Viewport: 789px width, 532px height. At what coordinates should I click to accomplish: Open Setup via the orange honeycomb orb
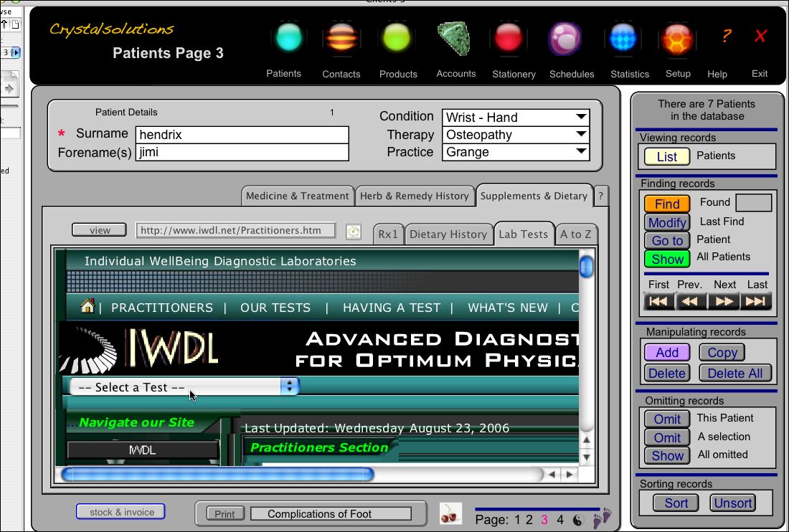click(x=677, y=39)
